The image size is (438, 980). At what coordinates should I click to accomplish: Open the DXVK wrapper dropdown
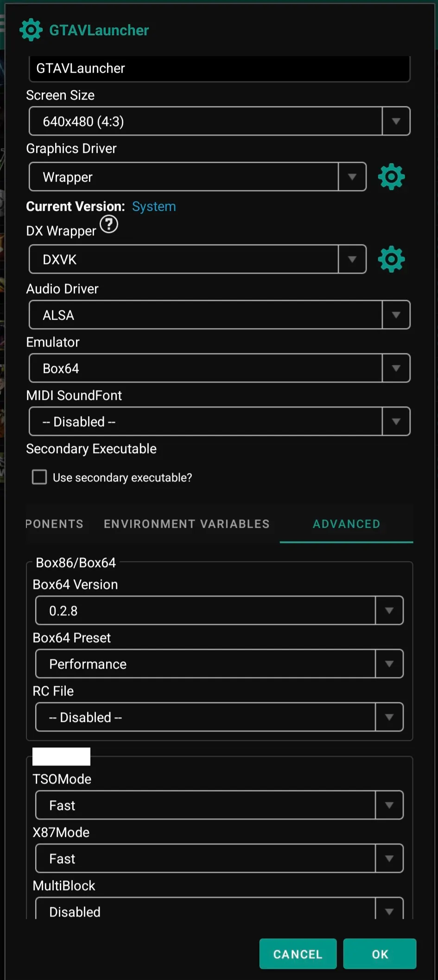click(197, 259)
